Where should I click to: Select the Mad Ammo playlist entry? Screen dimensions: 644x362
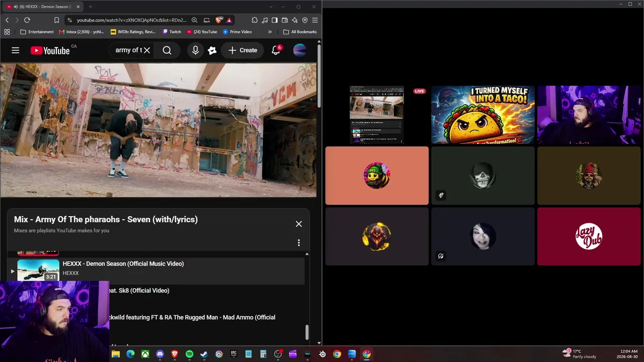pos(192,317)
